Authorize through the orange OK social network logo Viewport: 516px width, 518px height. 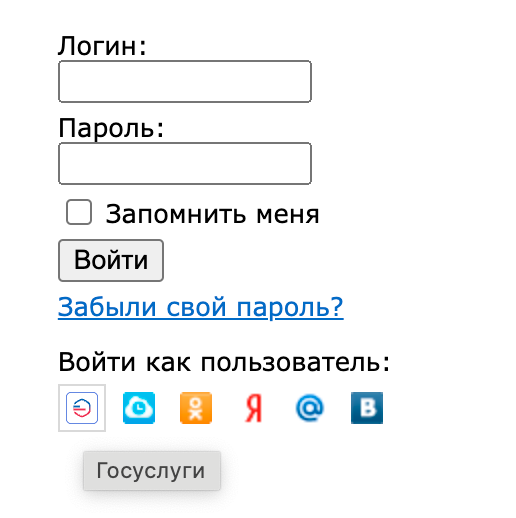[x=196, y=408]
